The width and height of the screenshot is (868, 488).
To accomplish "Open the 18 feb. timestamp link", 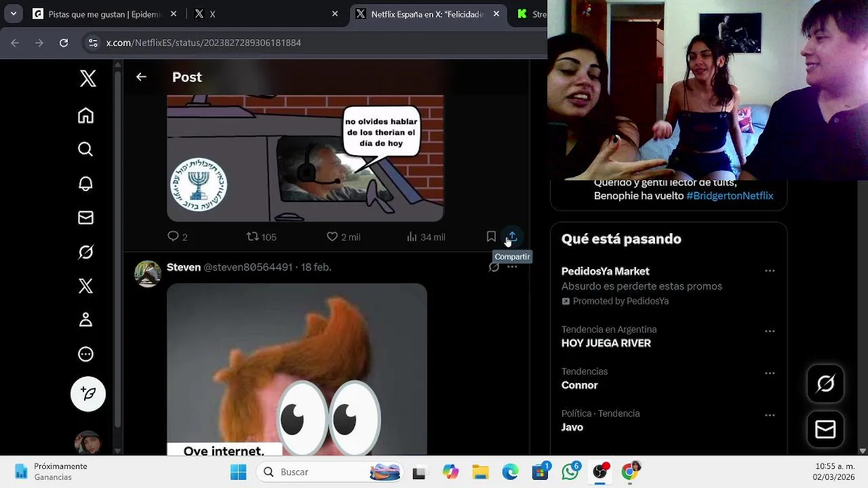I will (x=316, y=267).
